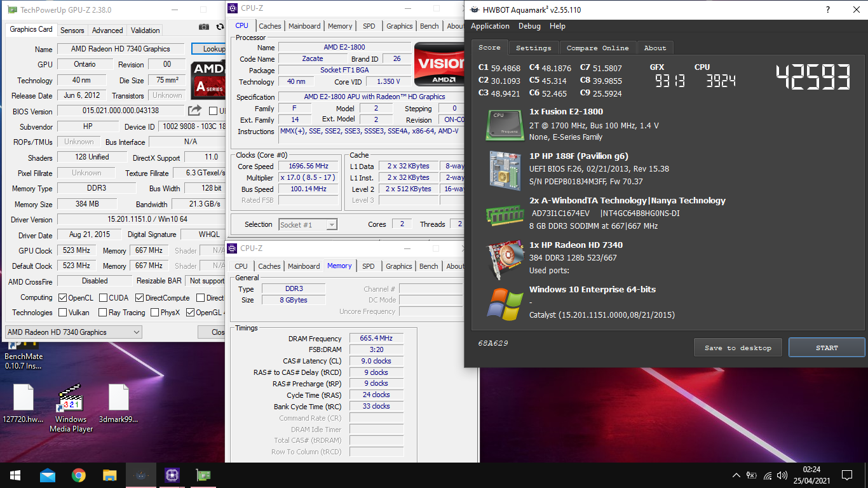The width and height of the screenshot is (868, 488).
Task: Switch to the Settings tab in Aquamark
Action: pos(533,48)
